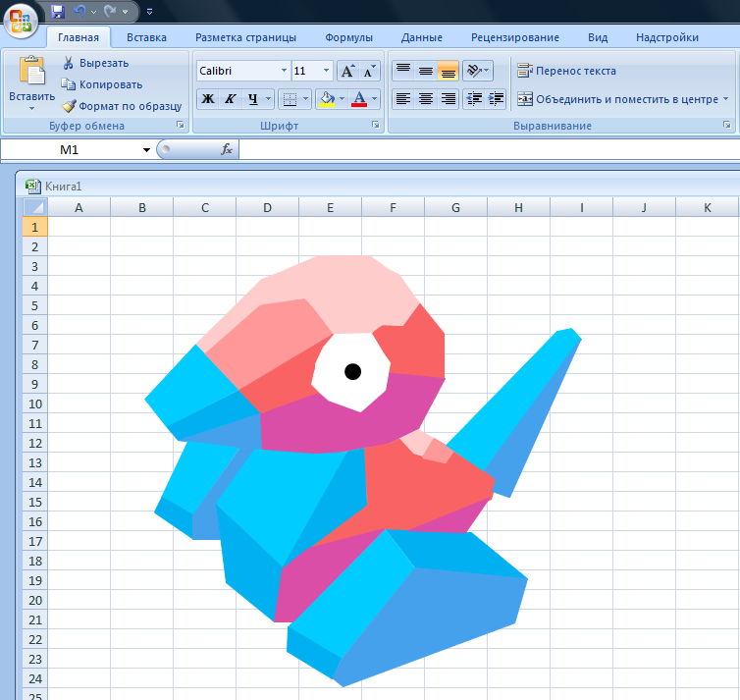Screen dimensions: 740x700
Task: Expand the undo history dropdown arrow
Action: pos(93,12)
